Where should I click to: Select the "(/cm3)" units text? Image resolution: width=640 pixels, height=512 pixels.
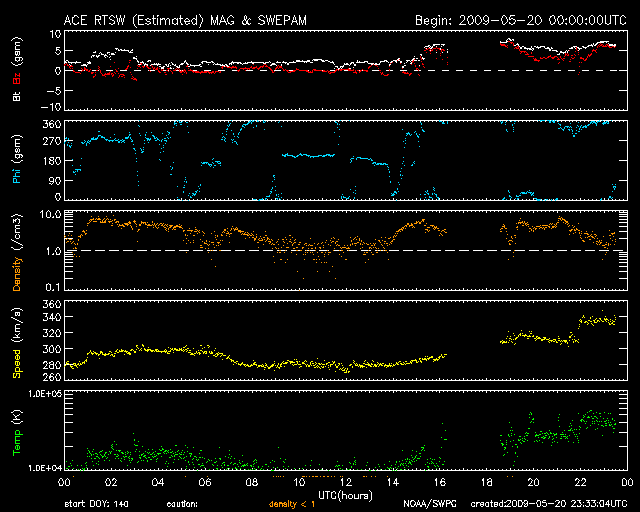pyautogui.click(x=16, y=234)
